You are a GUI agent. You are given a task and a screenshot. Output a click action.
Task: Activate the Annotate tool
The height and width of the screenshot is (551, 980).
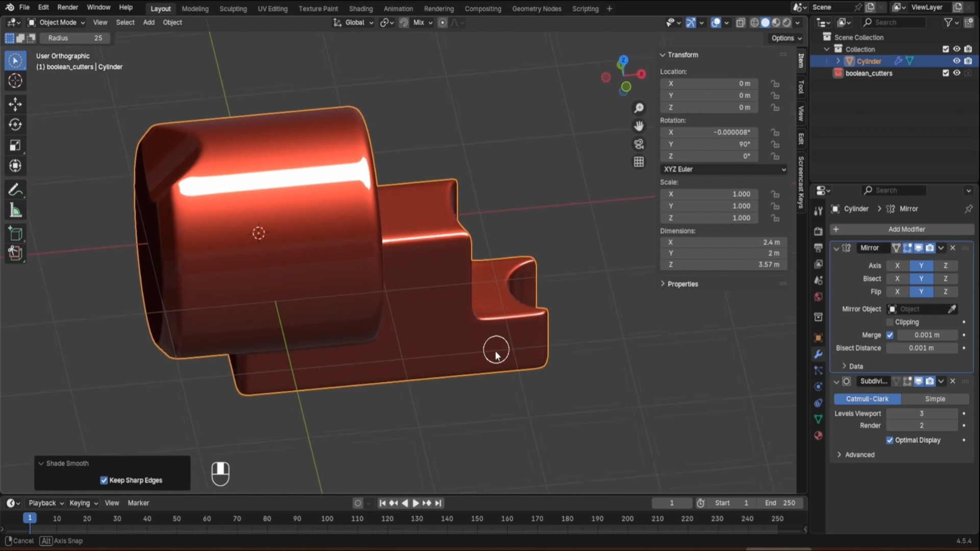[x=15, y=190]
